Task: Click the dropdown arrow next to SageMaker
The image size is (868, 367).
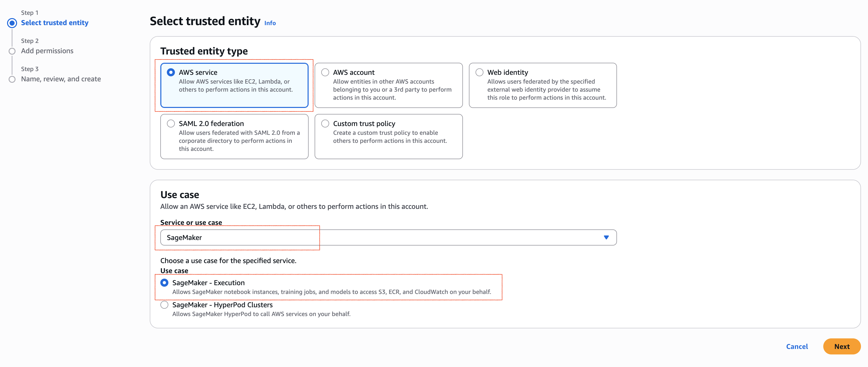Action: pos(606,238)
